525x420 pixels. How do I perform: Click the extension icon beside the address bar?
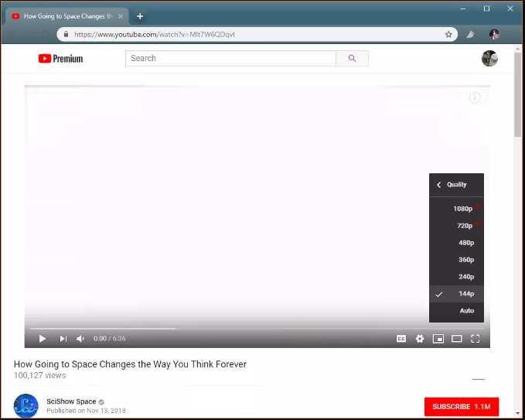470,34
